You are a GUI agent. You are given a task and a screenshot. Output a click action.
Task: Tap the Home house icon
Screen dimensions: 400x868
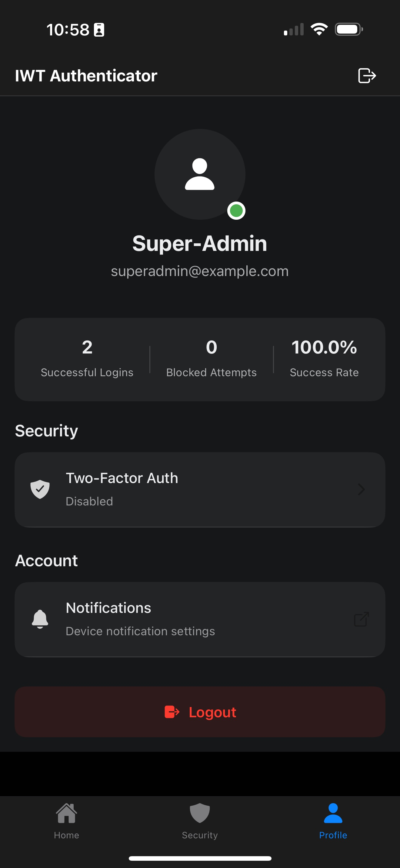66,813
